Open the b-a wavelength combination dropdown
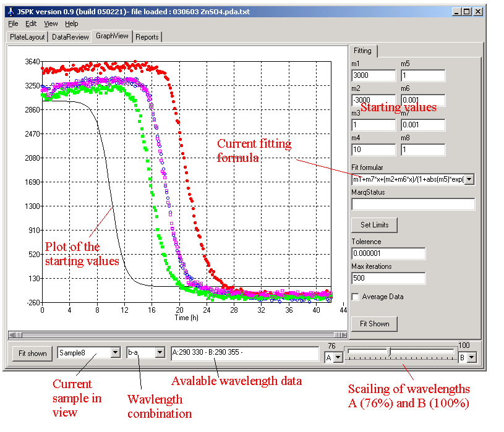504x432 pixels. pyautogui.click(x=160, y=353)
